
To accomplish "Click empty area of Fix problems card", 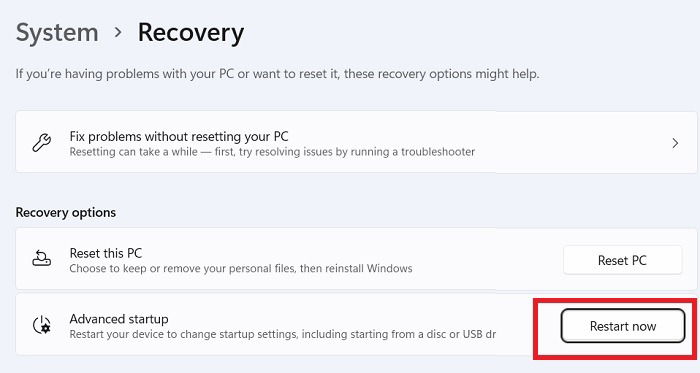I will [571, 142].
